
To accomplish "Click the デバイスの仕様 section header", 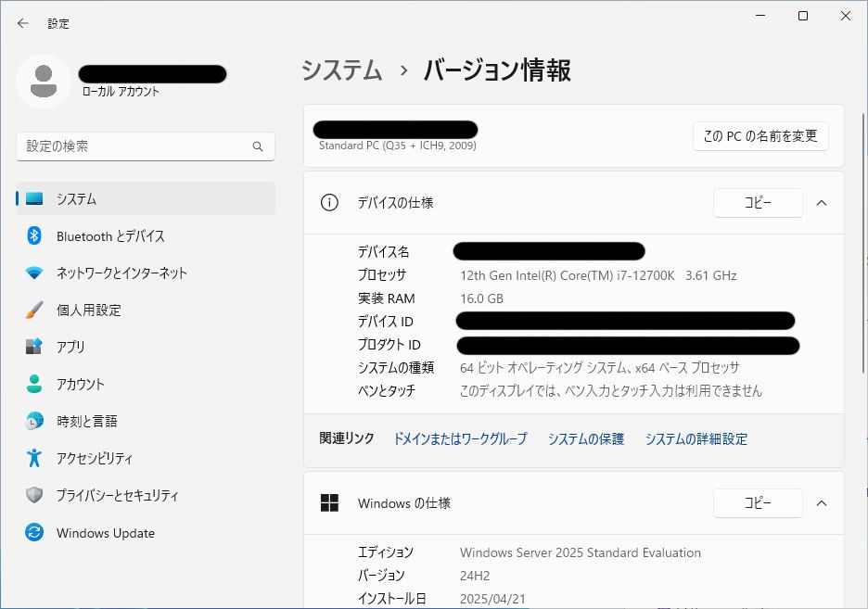I will (574, 203).
